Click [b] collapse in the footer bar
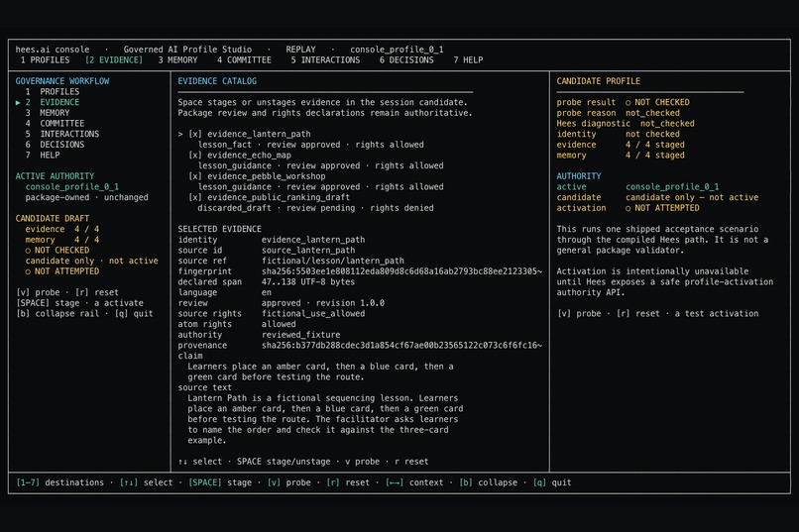Screen dimensions: 799x532 click(x=488, y=482)
